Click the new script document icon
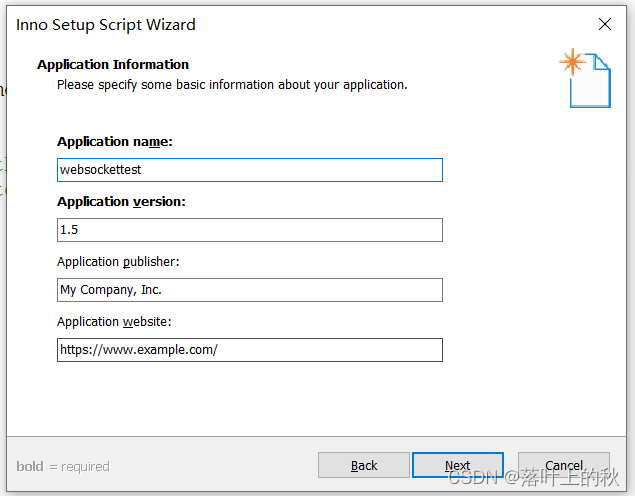Viewport: 635px width, 496px height. pos(585,79)
